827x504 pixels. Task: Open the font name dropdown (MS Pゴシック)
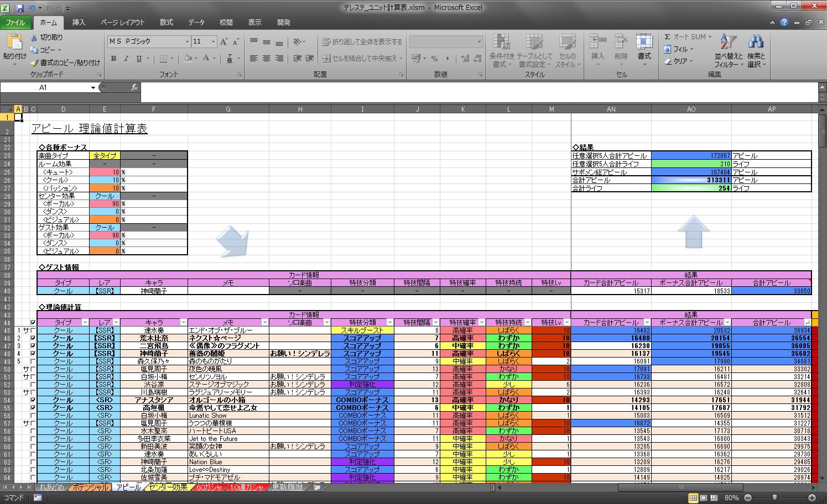click(x=187, y=42)
